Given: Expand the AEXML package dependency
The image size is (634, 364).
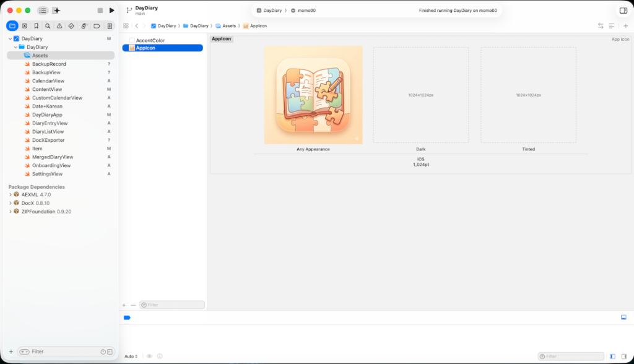Looking at the screenshot, I should pyautogui.click(x=11, y=194).
